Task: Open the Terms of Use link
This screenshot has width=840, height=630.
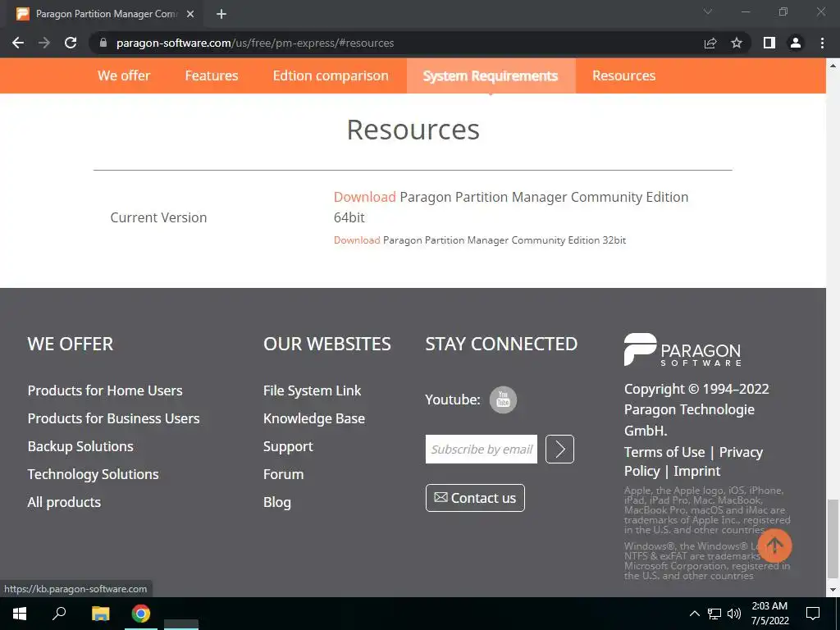Action: click(x=664, y=452)
